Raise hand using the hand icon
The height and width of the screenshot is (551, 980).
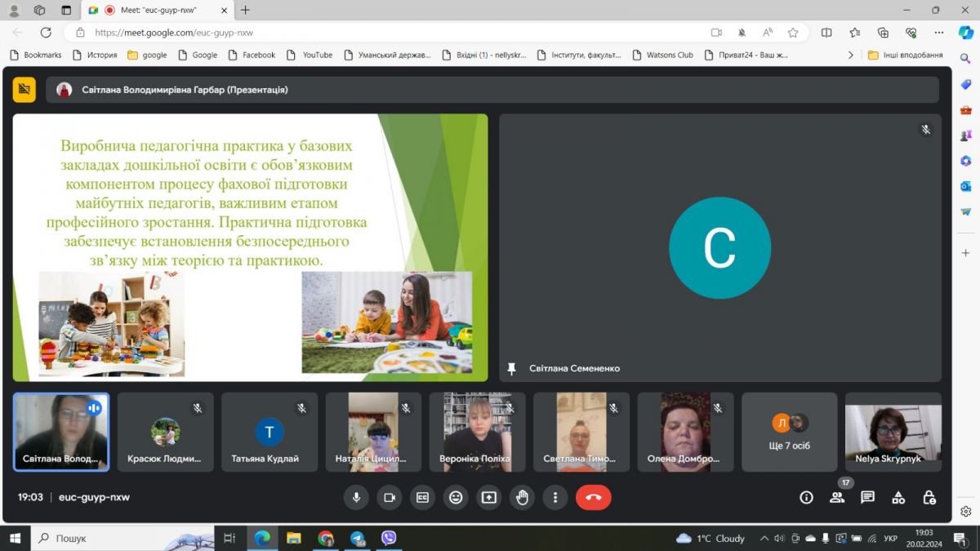(522, 497)
